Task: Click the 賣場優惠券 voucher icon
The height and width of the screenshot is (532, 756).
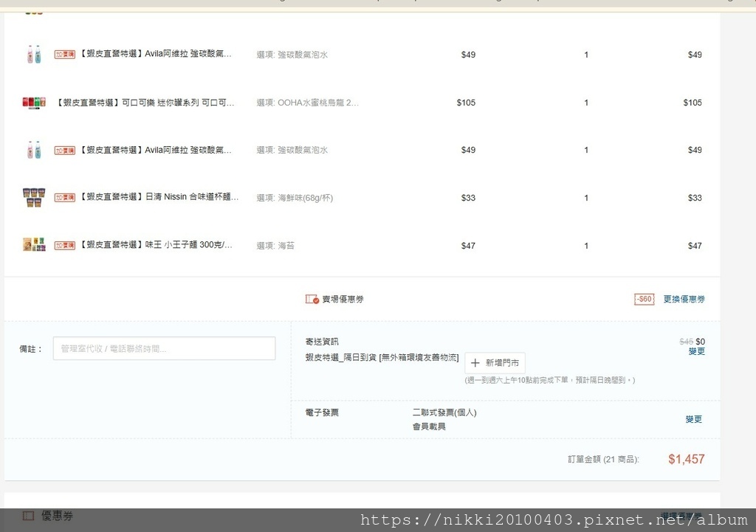Action: [312, 300]
